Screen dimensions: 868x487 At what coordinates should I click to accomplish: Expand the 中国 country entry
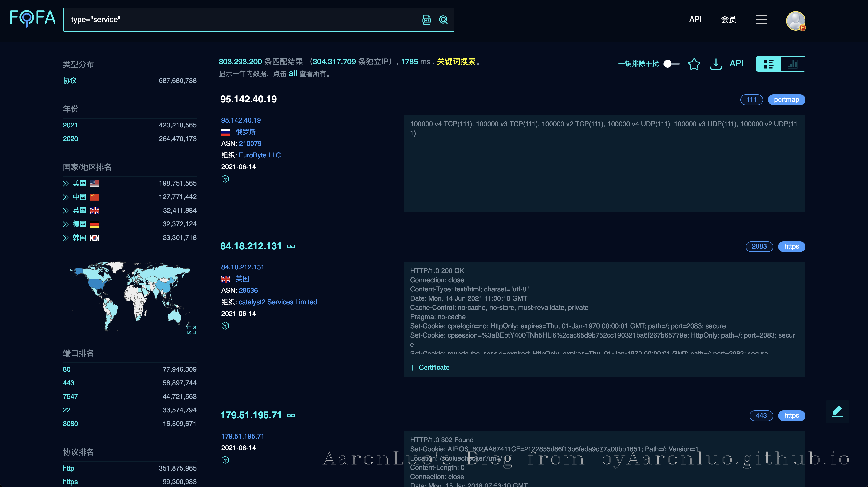click(66, 197)
